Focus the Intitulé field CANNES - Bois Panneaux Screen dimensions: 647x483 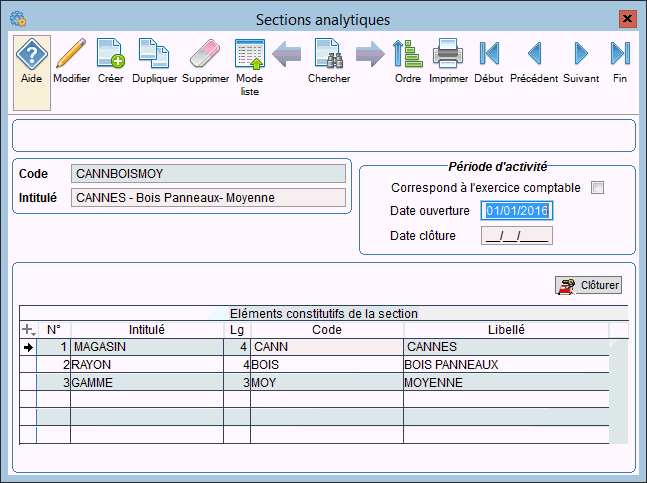point(208,198)
